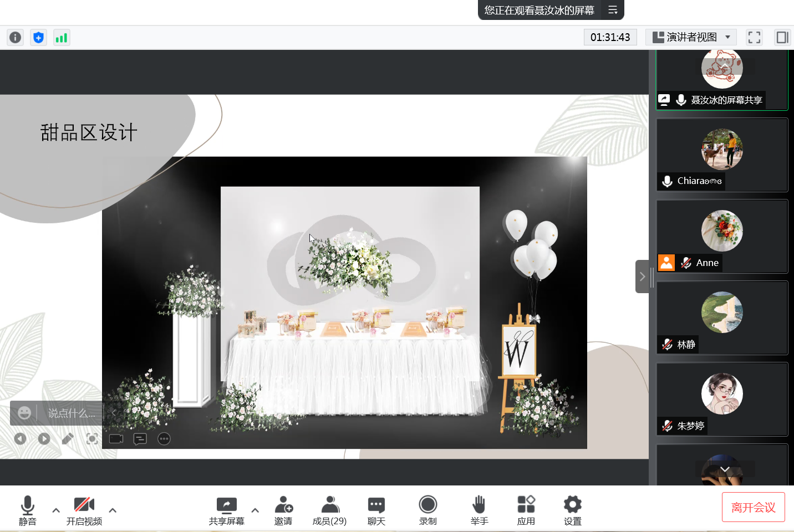Expand audio options arrow beside 静音
Viewport: 794px width, 532px height.
(x=56, y=510)
